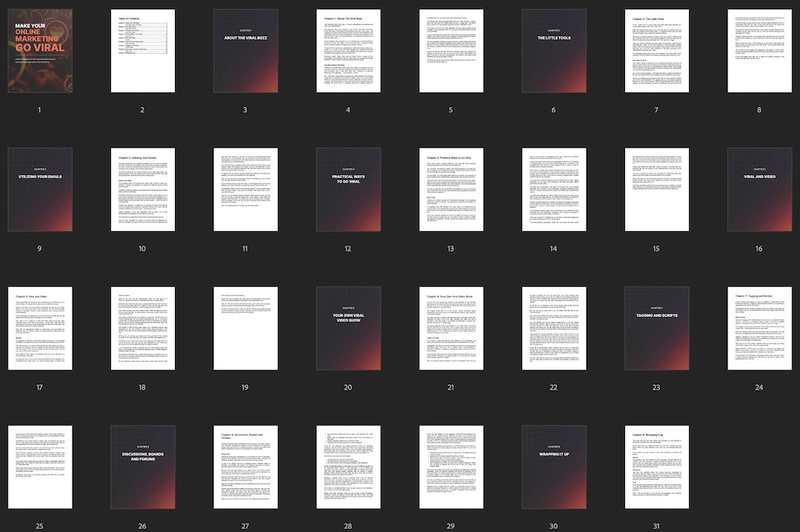
Task: Click The Little Tools chapter title page
Action: point(554,51)
